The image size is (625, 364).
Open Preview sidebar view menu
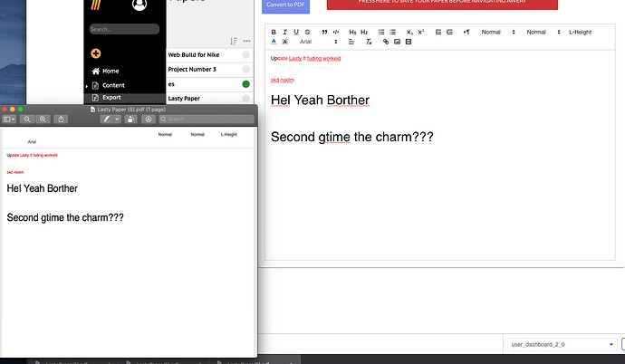click(9, 120)
